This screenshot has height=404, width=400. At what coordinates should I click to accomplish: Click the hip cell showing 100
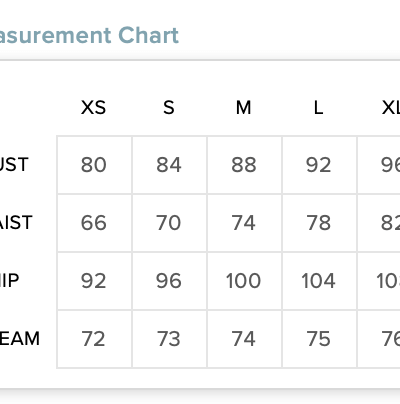244,281
